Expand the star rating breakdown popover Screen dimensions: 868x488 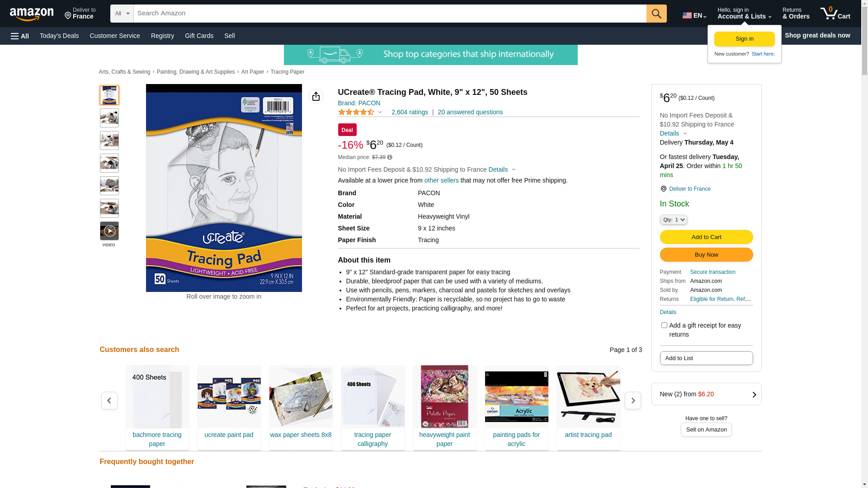360,112
